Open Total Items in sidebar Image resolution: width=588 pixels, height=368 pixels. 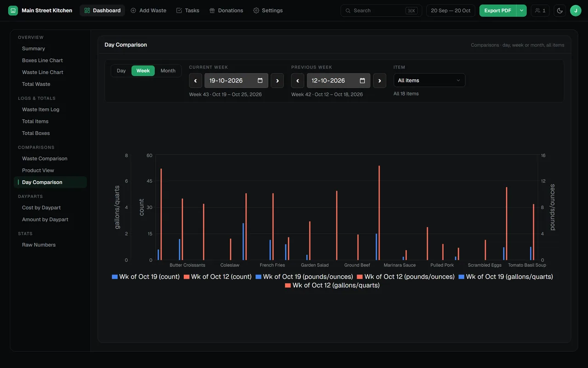pos(50,121)
